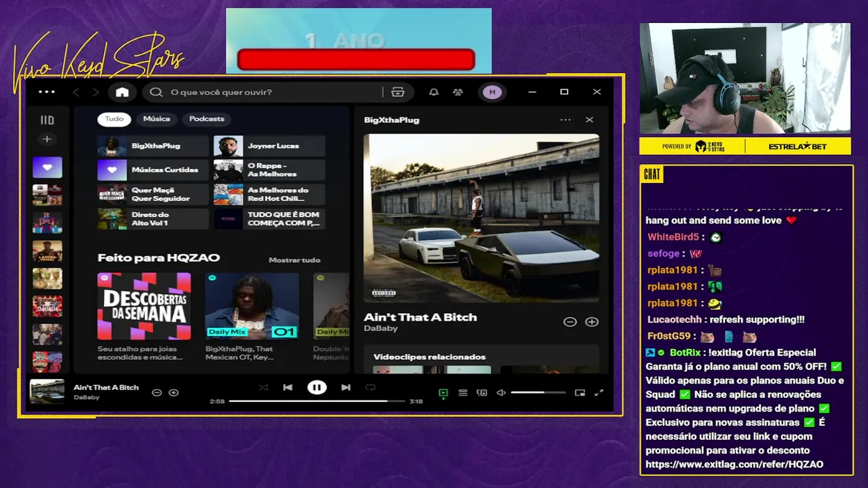Open 'Videoclipes relacionados' section

point(429,357)
